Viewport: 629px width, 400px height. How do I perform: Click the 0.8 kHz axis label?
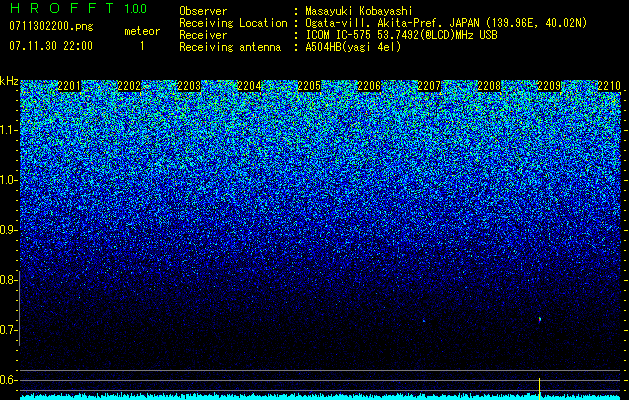point(7,280)
